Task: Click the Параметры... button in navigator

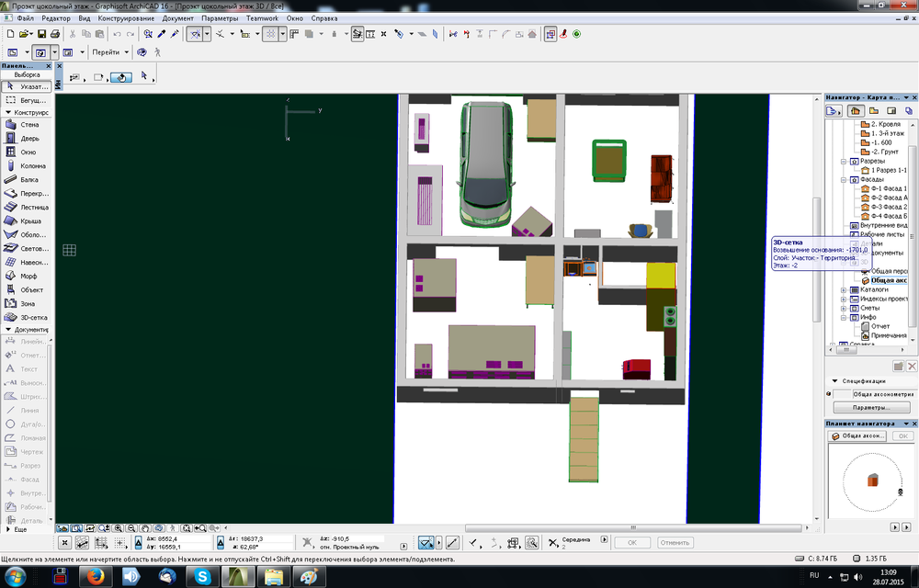Action: pos(869,407)
